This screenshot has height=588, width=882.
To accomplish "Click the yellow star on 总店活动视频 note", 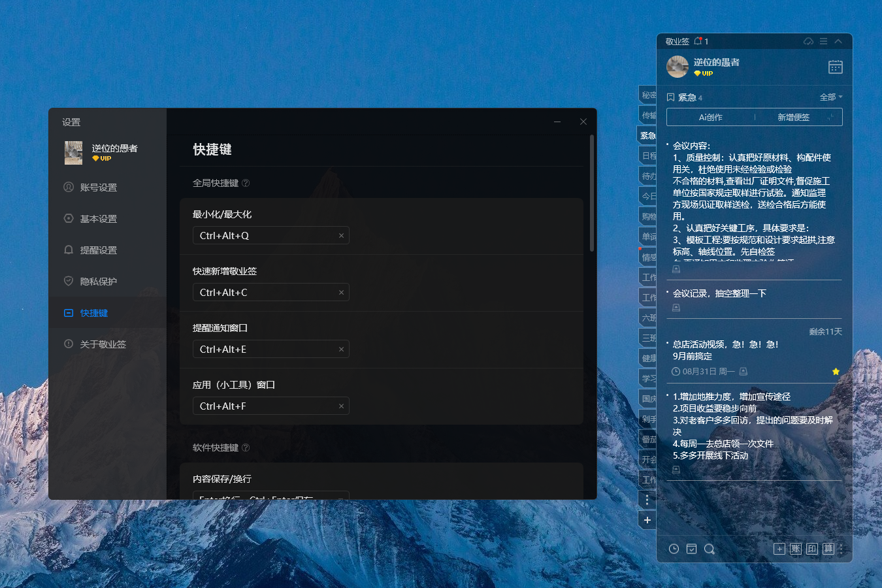I will [836, 371].
